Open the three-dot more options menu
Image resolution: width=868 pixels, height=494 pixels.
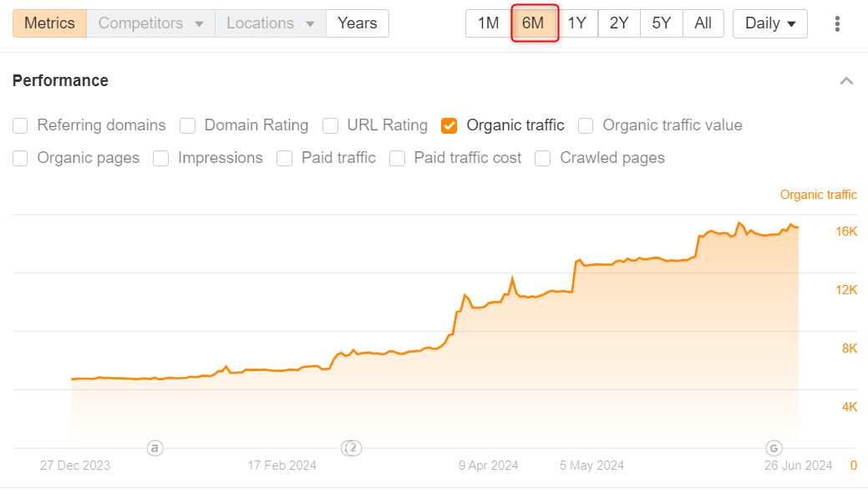(x=837, y=23)
